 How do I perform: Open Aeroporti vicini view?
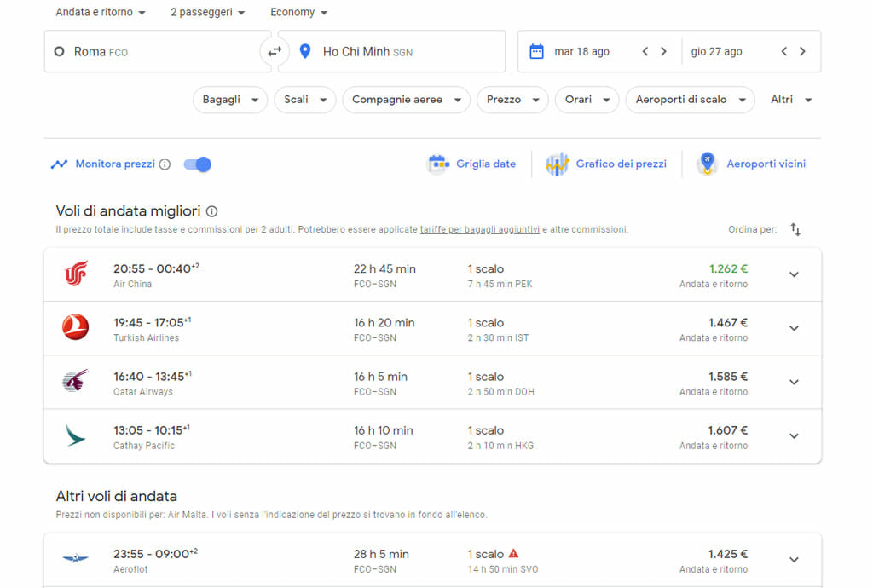[751, 164]
